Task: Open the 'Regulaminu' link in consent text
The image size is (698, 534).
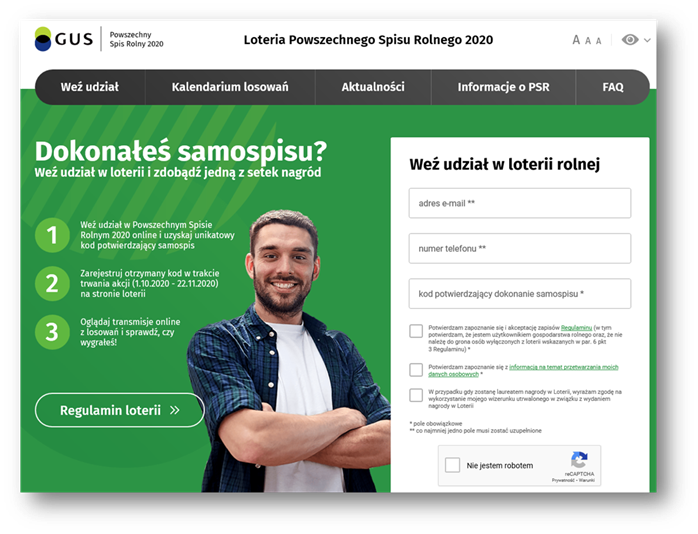Action: coord(577,327)
